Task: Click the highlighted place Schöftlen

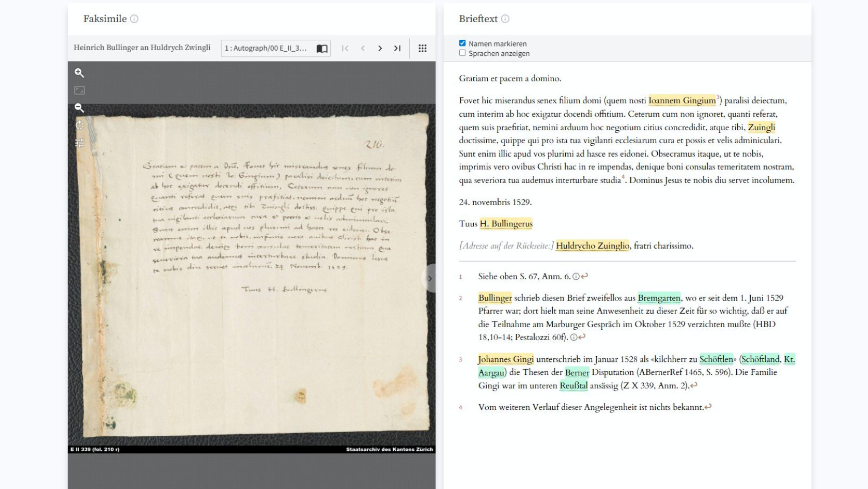Action: (x=716, y=359)
